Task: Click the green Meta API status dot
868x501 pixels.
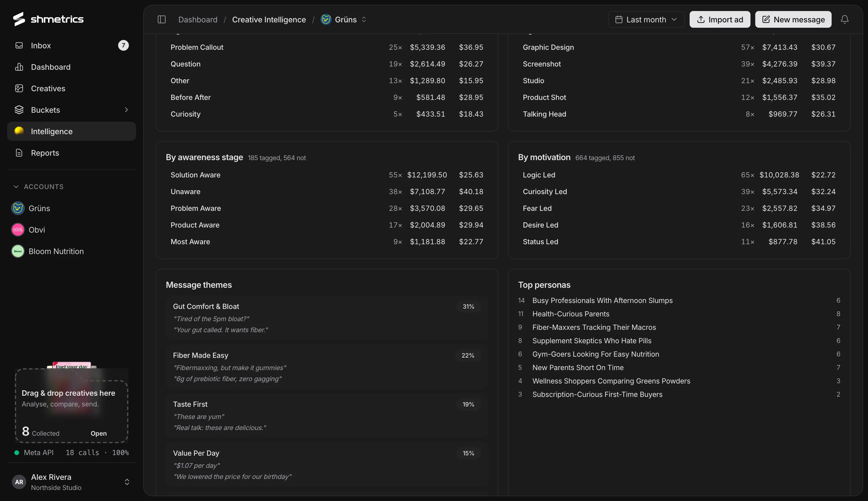Action: click(16, 452)
